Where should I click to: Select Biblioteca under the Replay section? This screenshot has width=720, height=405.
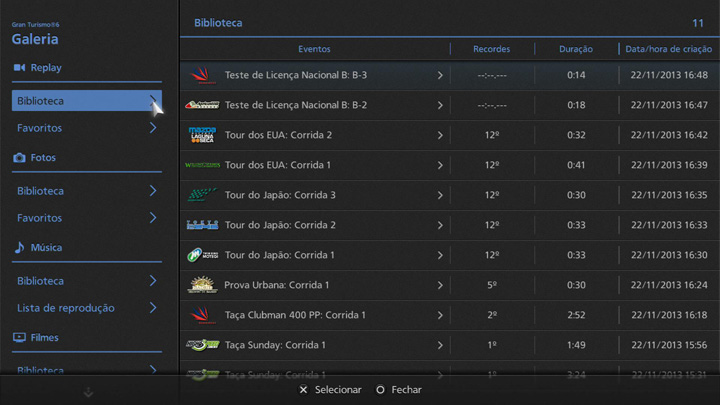(80, 101)
